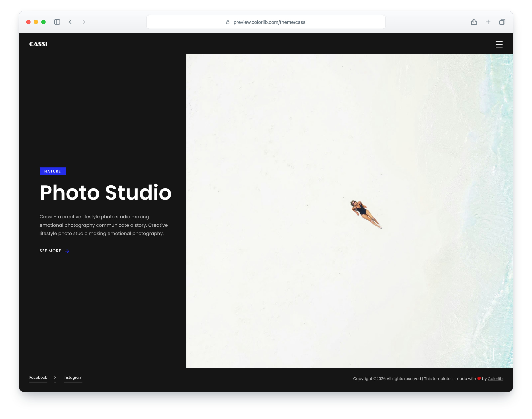
Task: Click the SEE MORE link
Action: tap(50, 251)
